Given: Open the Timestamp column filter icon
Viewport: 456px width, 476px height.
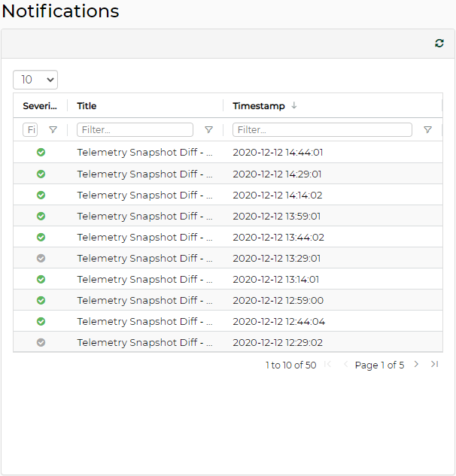Looking at the screenshot, I should (x=427, y=130).
